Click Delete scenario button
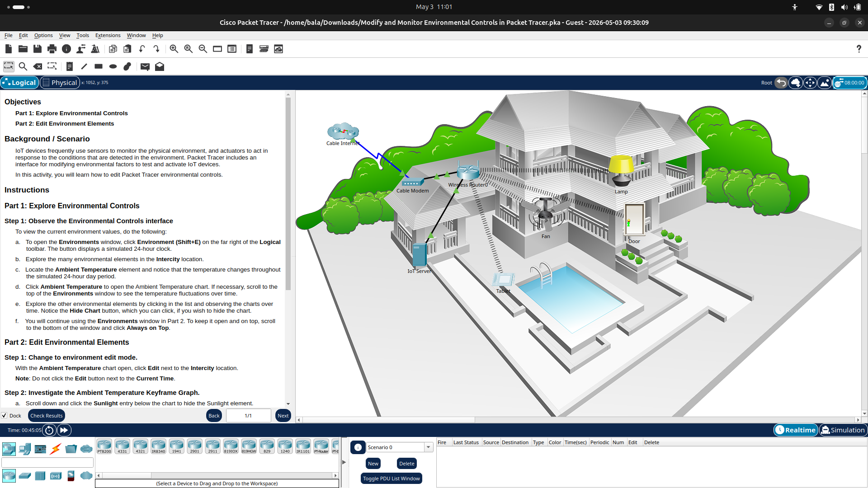The image size is (868, 488). [407, 464]
